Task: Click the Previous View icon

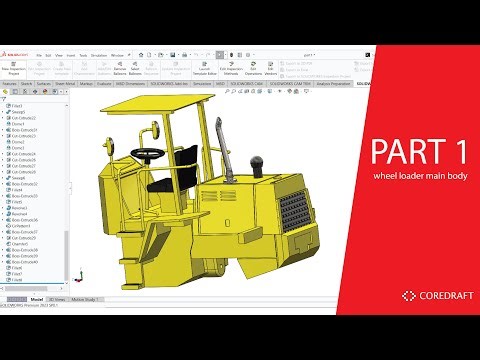Action: (240, 91)
